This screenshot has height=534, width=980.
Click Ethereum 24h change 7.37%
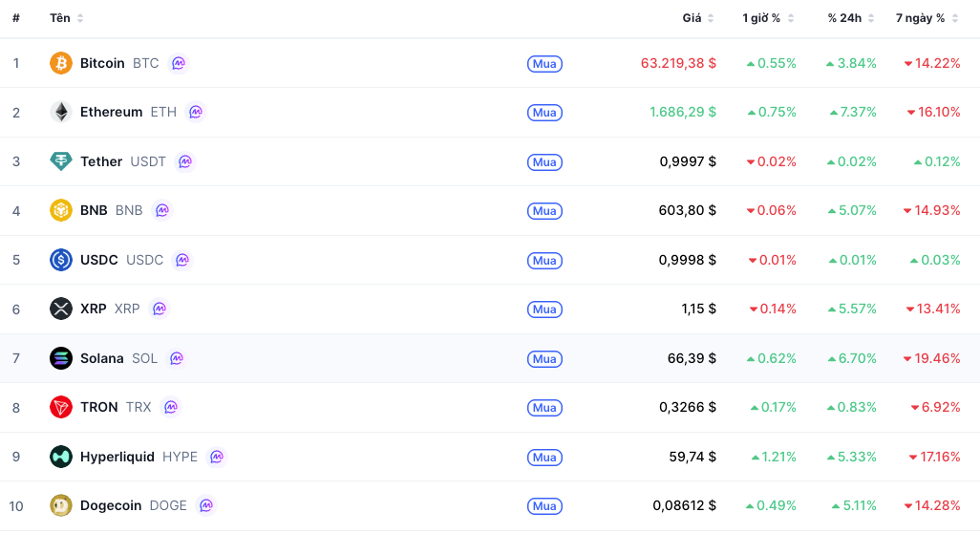tap(853, 112)
